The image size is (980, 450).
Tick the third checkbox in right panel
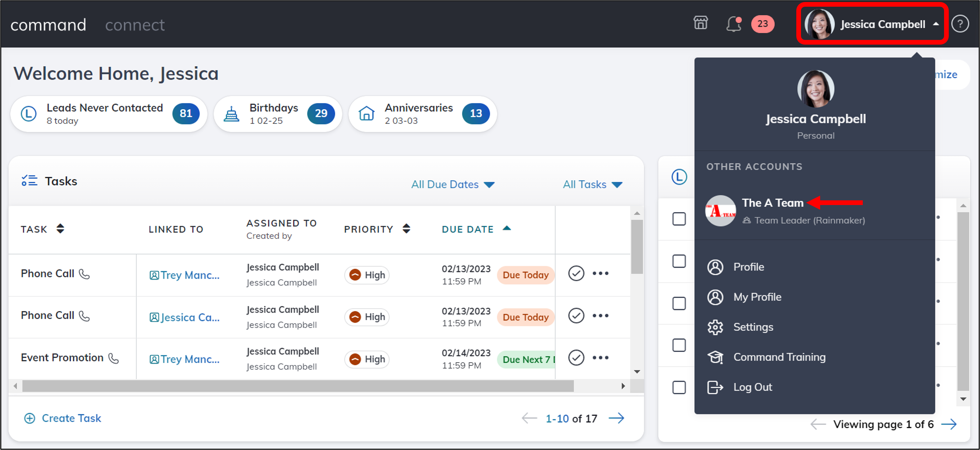coord(679,303)
